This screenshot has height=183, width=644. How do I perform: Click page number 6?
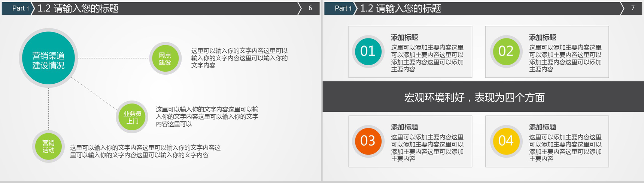pos(310,8)
